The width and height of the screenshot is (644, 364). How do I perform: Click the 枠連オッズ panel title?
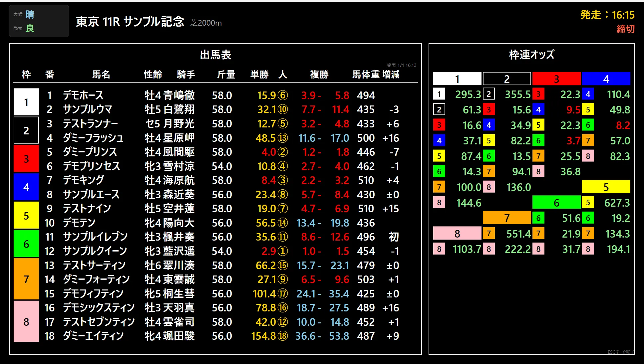532,55
